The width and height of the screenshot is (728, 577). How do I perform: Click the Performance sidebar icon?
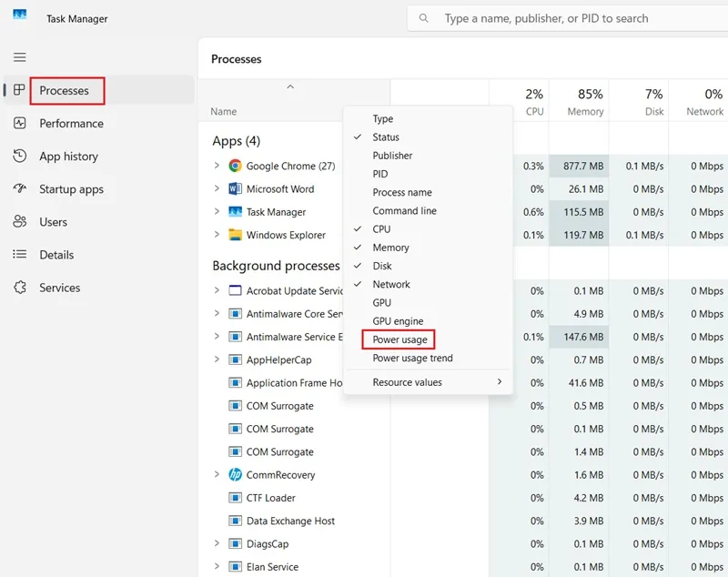tap(19, 123)
